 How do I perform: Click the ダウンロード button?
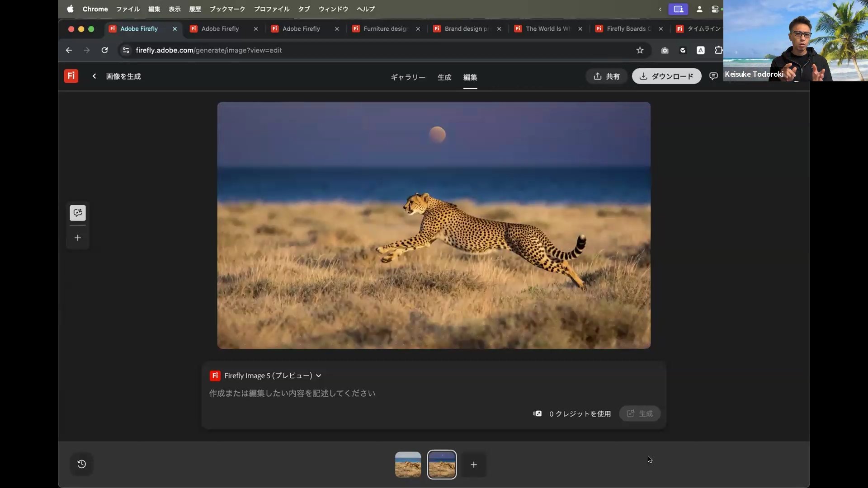[x=666, y=76]
